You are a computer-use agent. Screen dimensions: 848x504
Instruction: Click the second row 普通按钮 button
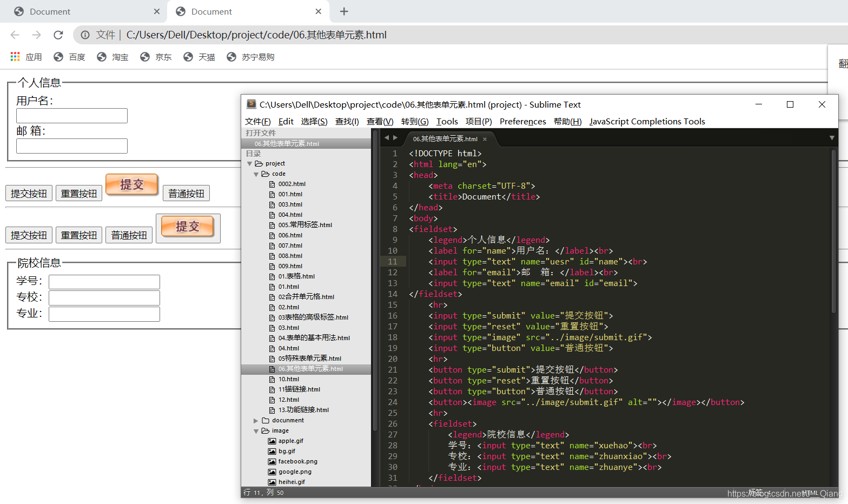129,235
